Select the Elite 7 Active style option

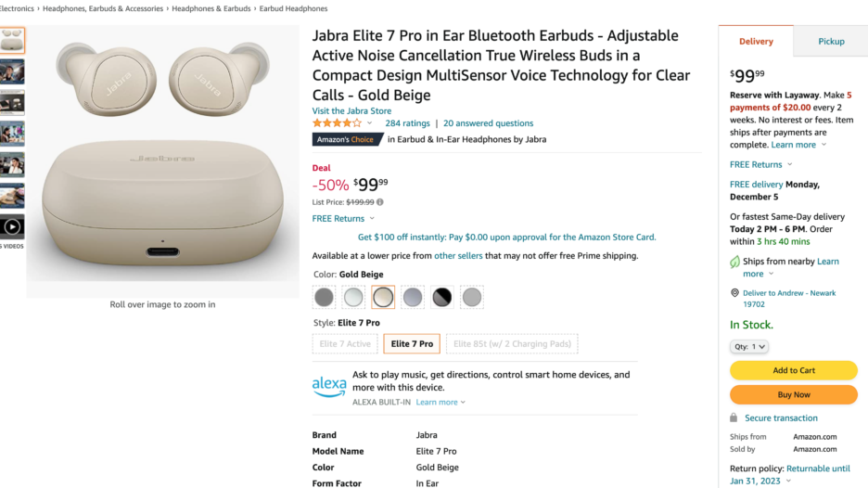coord(345,344)
